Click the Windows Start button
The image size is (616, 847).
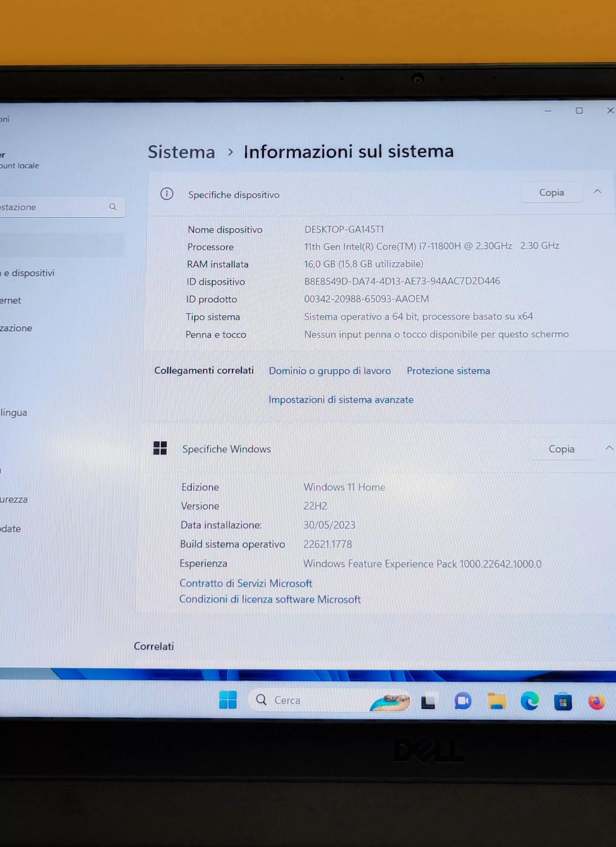[x=228, y=700]
